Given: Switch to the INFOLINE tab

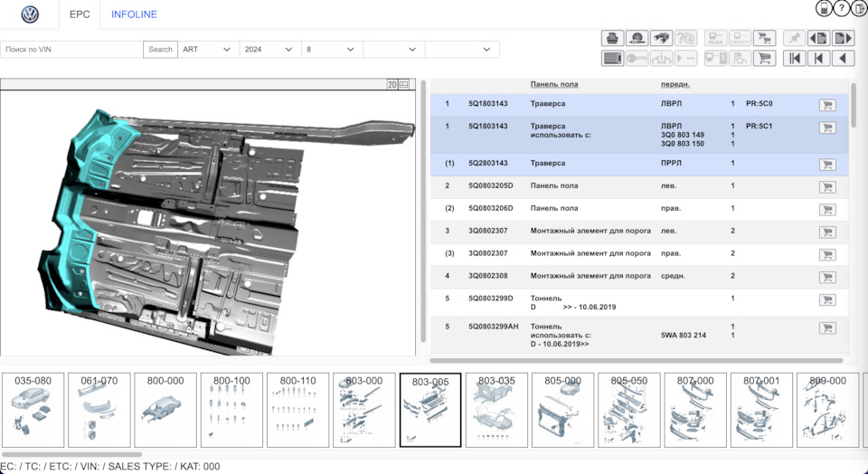Looking at the screenshot, I should click(134, 14).
